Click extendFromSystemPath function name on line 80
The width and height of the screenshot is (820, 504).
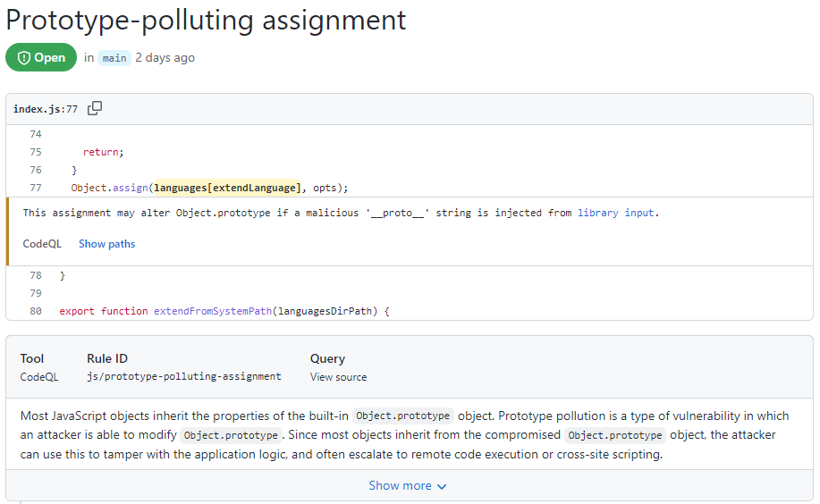pos(211,311)
